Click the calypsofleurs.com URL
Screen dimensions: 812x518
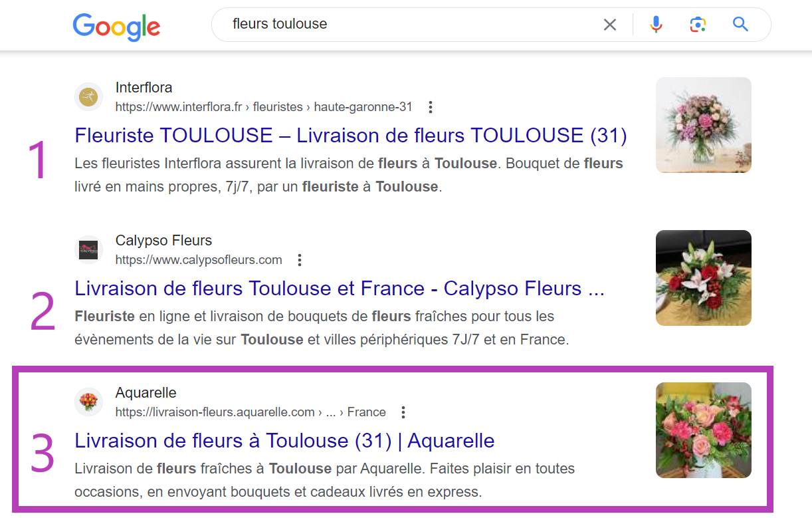coord(199,260)
